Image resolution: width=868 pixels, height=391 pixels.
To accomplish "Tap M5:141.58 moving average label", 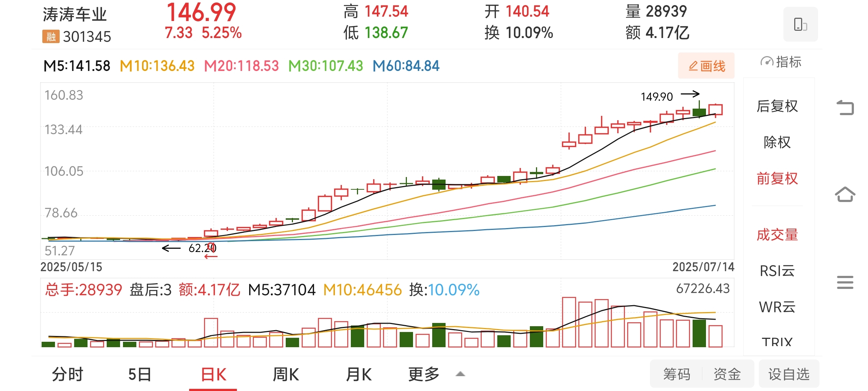I will point(77,66).
